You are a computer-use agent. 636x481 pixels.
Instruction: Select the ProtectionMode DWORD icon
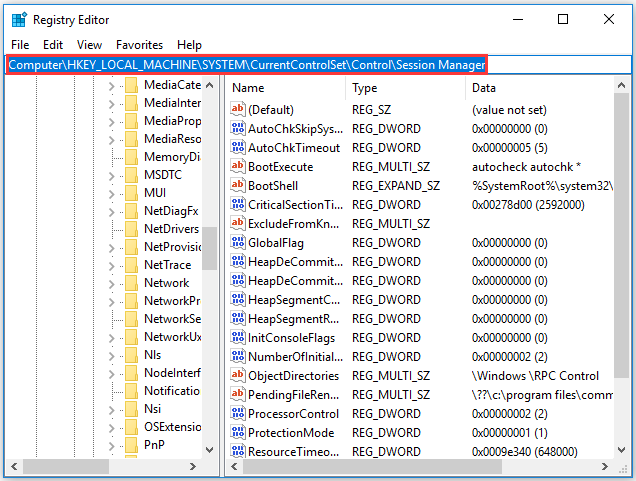click(x=238, y=433)
